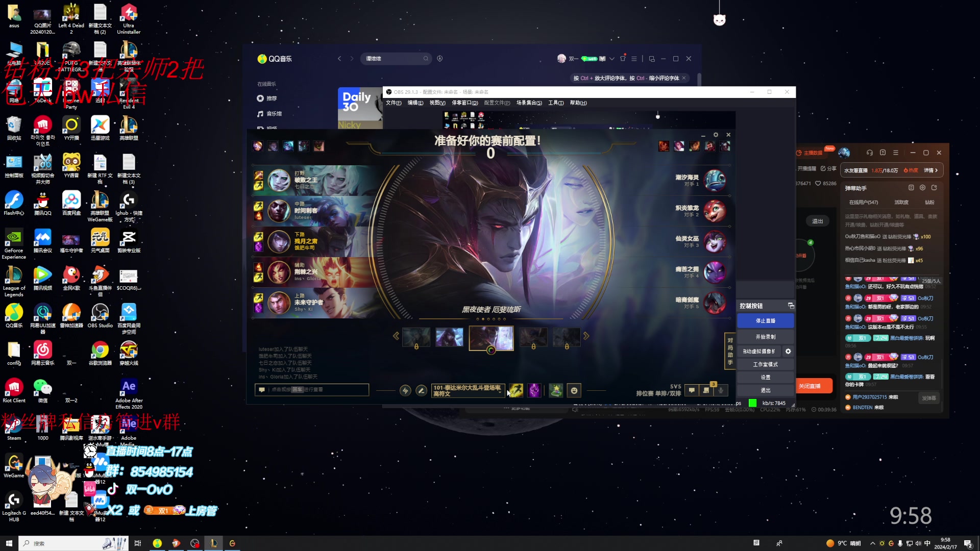Viewport: 980px width, 551px height.
Task: Open OBS 停靠窗口(D) menu
Action: [x=464, y=103]
